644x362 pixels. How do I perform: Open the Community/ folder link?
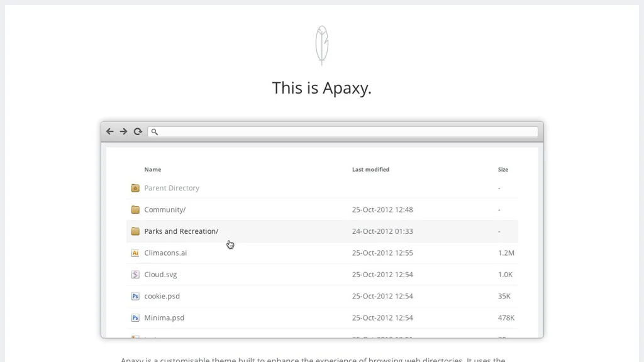point(165,210)
